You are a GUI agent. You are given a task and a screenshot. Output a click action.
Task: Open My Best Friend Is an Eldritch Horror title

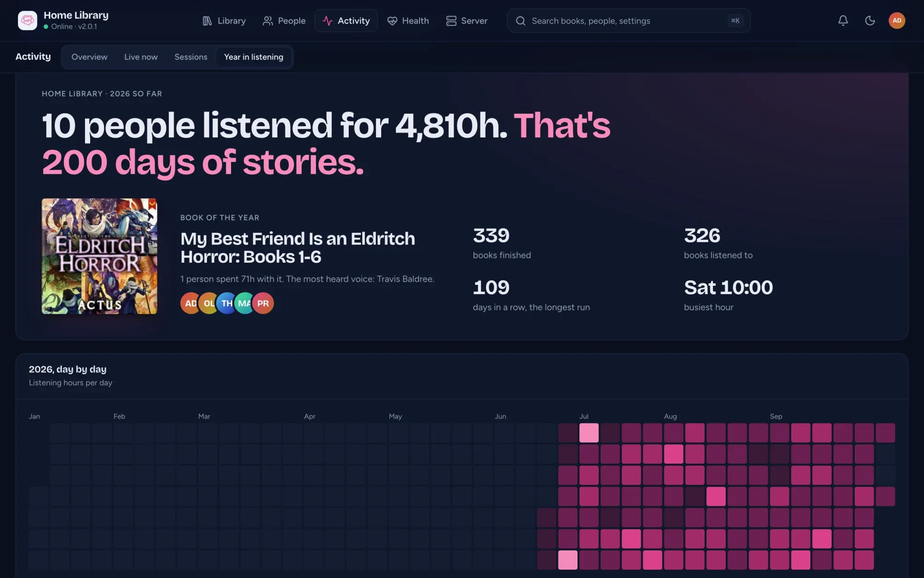pyautogui.click(x=298, y=247)
